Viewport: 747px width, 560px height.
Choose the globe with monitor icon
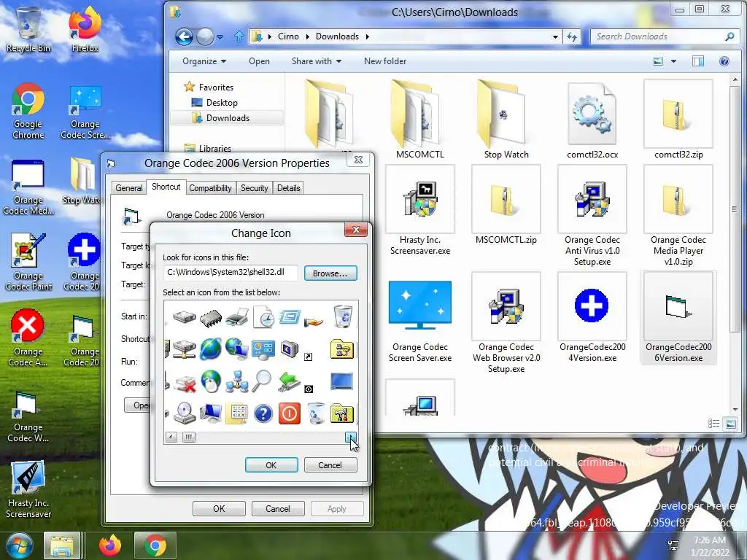(237, 349)
